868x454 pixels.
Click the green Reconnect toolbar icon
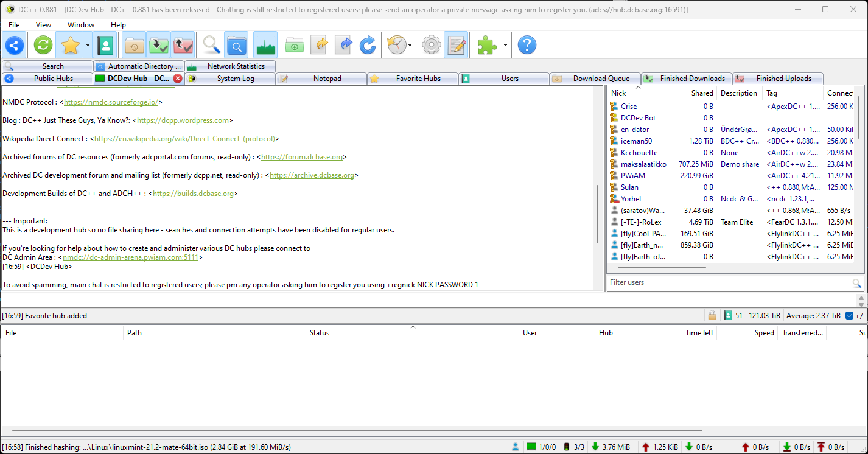point(43,45)
